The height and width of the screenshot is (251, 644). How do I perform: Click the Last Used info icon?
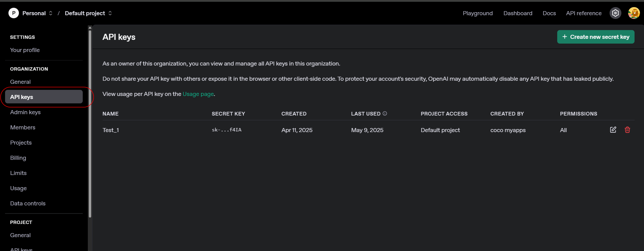click(385, 114)
